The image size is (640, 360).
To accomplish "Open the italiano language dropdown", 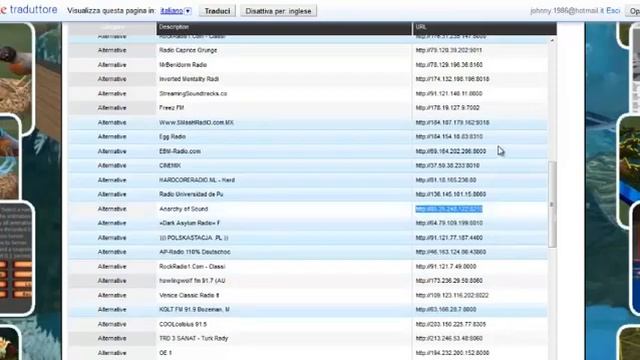I will click(x=176, y=11).
